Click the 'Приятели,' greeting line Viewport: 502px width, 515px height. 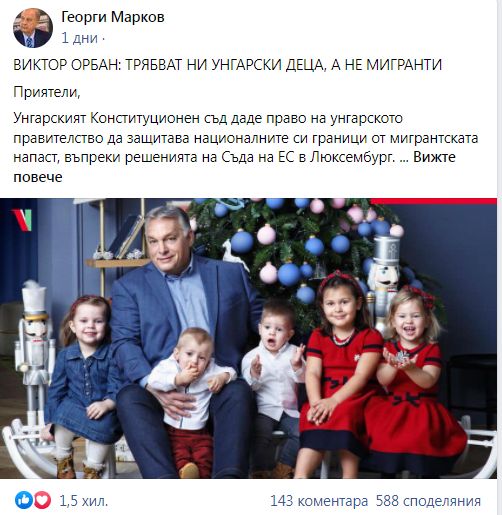[x=47, y=92]
